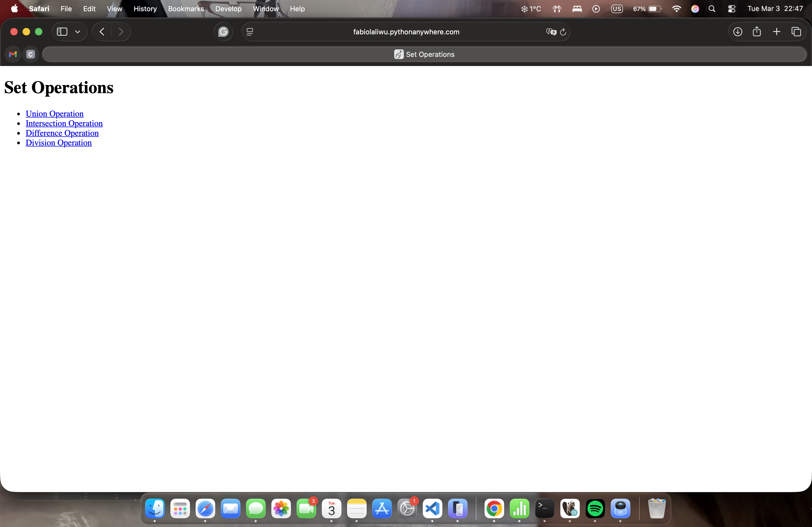
Task: Follow the Division Operation link
Action: [x=59, y=142]
